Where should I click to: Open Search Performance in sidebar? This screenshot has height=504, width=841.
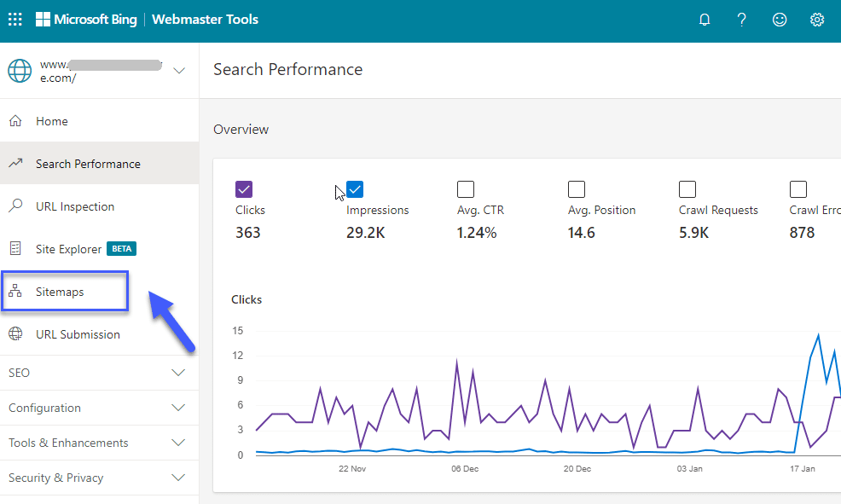88,164
